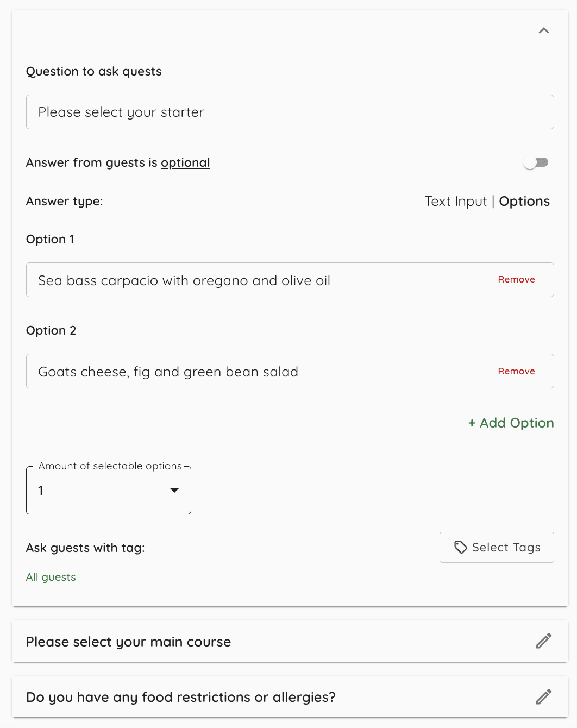
Task: Expand the Amount of selectable options dropdown
Action: tap(108, 490)
